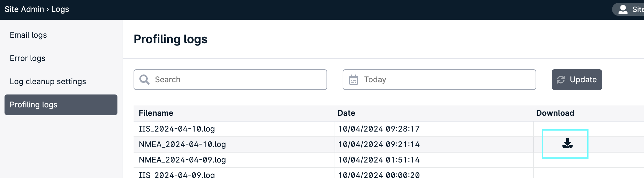This screenshot has height=178, width=644.
Task: Open the Today date picker field
Action: click(x=439, y=80)
